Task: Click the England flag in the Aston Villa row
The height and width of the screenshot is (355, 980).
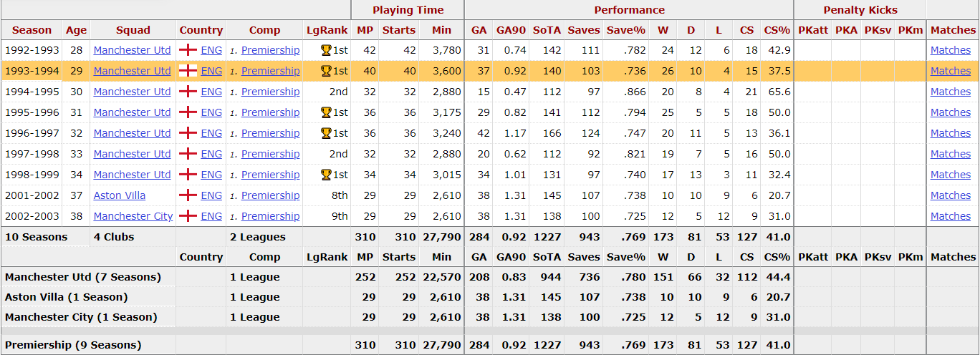Action: click(188, 195)
